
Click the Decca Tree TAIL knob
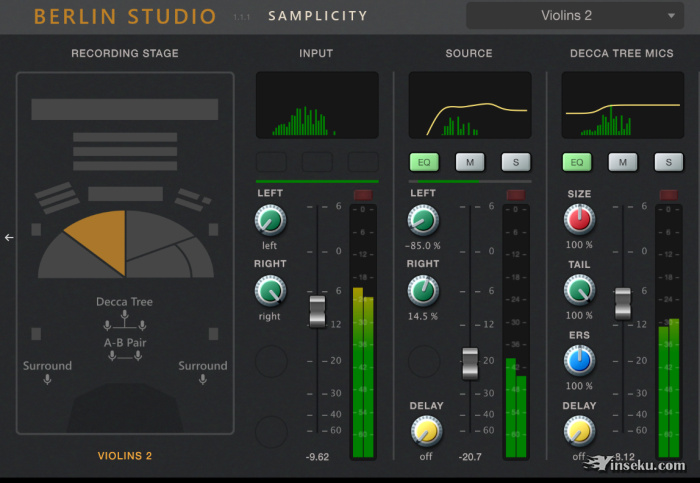580,291
